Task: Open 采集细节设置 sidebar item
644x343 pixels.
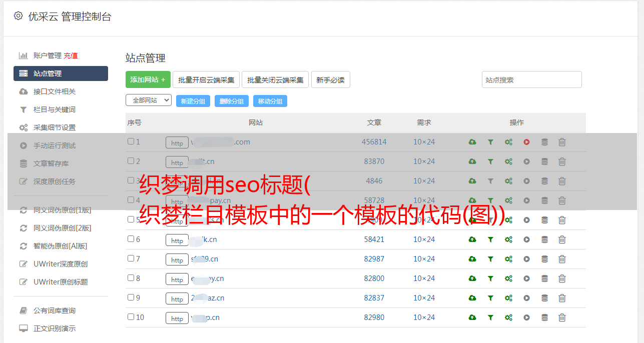Action: click(55, 127)
